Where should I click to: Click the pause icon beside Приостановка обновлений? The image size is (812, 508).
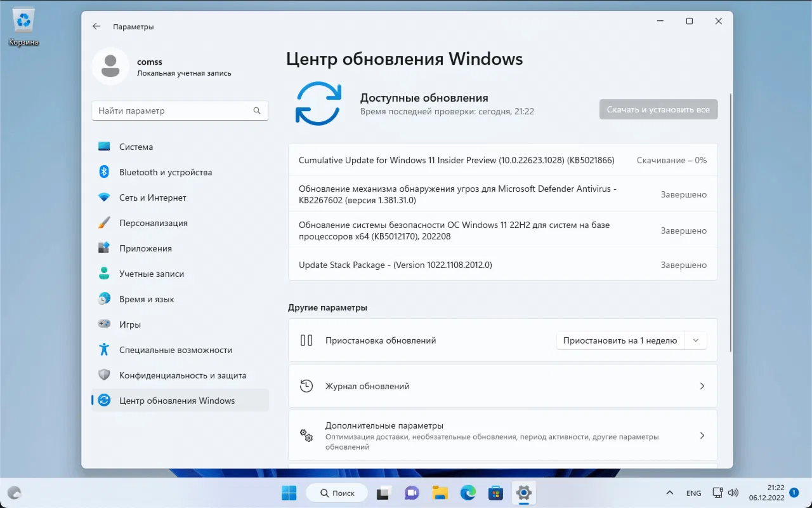[306, 340]
